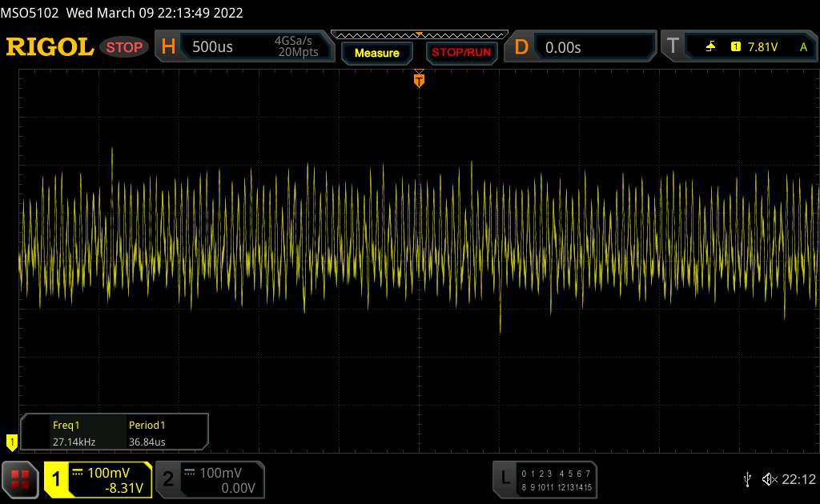Click the rising edge trigger icon
The height and width of the screenshot is (504, 820).
click(x=710, y=47)
